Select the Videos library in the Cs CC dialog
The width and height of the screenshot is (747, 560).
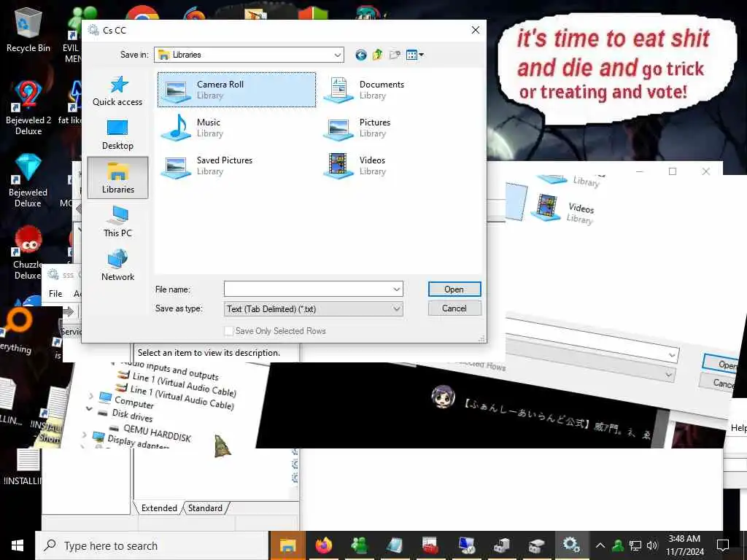tap(355, 166)
